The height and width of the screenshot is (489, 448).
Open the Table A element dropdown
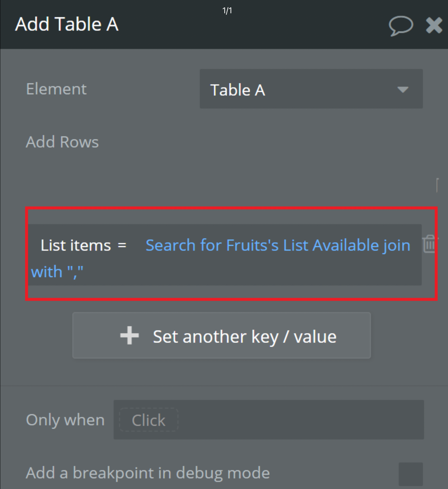(x=311, y=89)
